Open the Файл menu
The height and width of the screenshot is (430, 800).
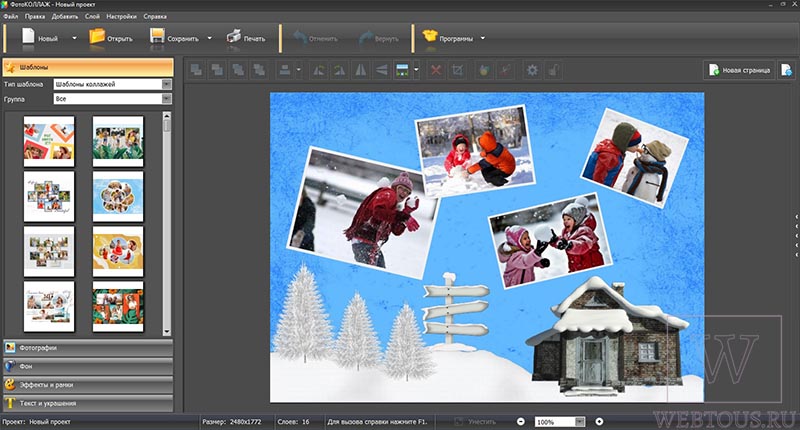[11, 16]
